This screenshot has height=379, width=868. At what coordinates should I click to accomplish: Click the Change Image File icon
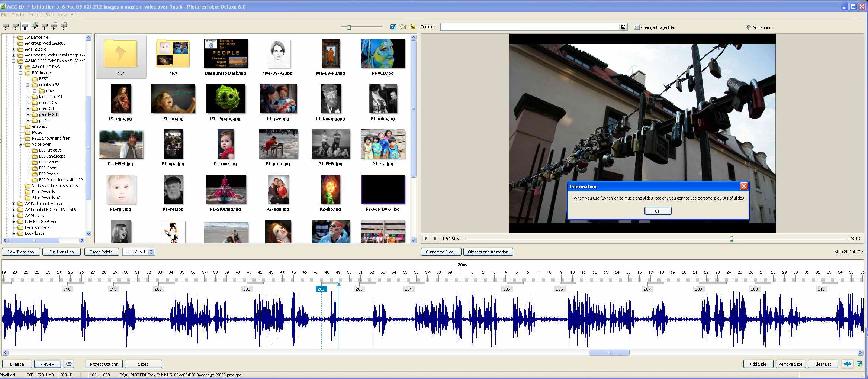point(636,27)
